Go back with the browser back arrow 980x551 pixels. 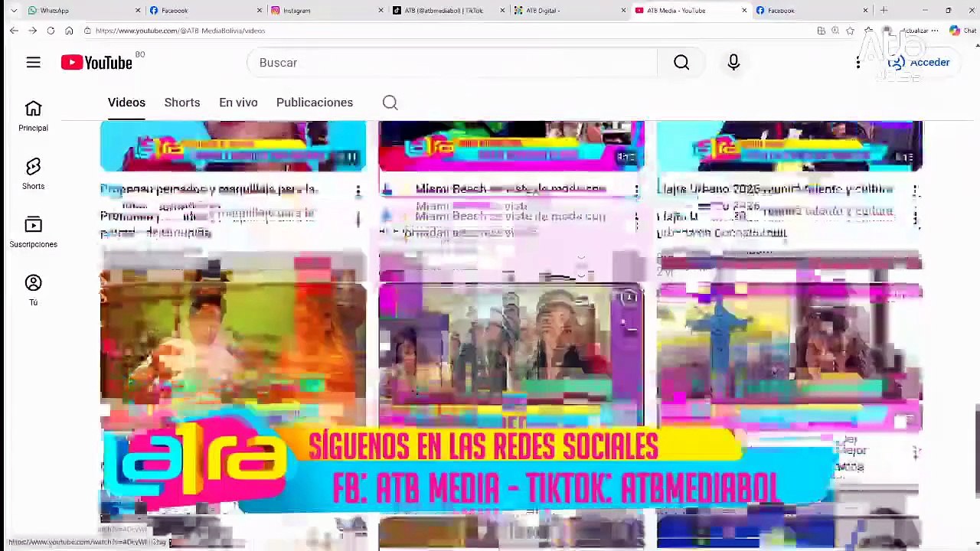(14, 31)
